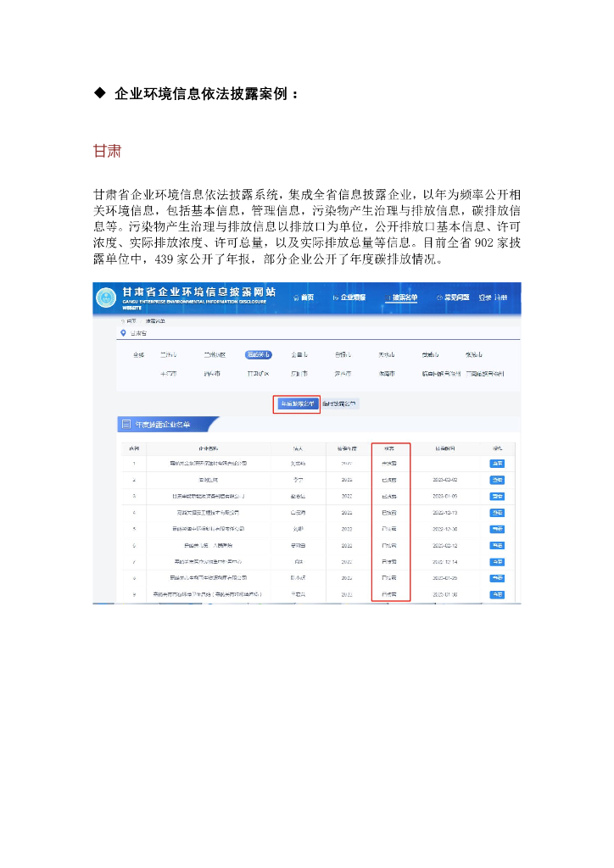
Task: Select the 临夏回族自治州 region filter
Action: (441, 374)
